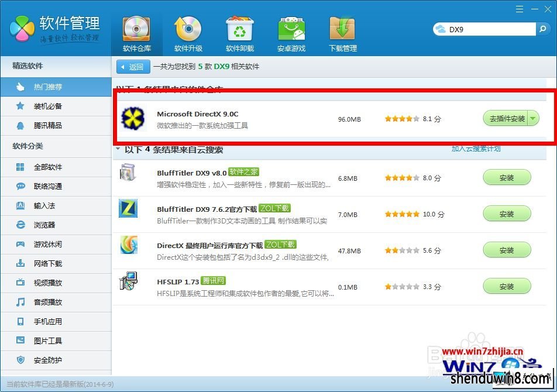Click the 软件之家 source tag
This screenshot has width=557, height=392.
(243, 172)
